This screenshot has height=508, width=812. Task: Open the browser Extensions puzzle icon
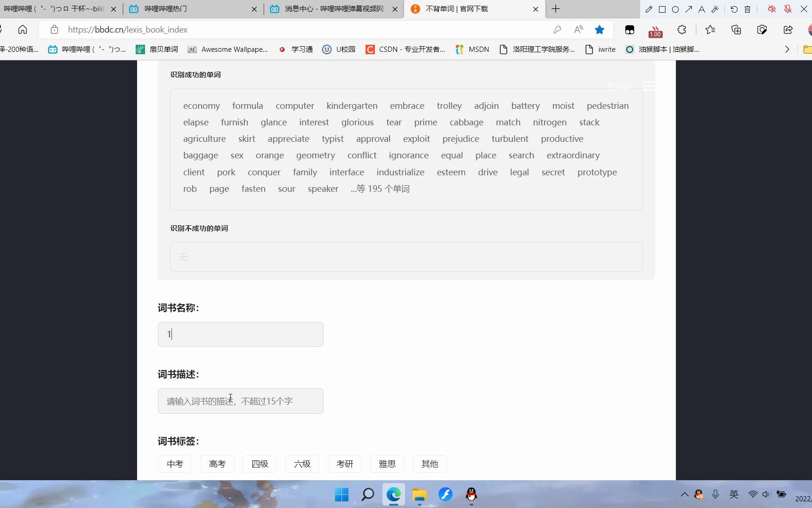pyautogui.click(x=682, y=29)
